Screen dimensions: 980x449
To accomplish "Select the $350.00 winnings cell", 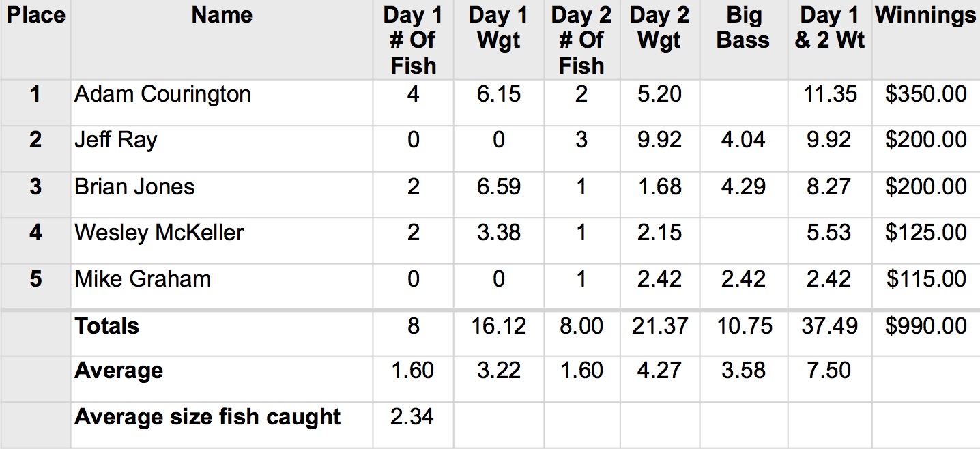I will click(925, 94).
